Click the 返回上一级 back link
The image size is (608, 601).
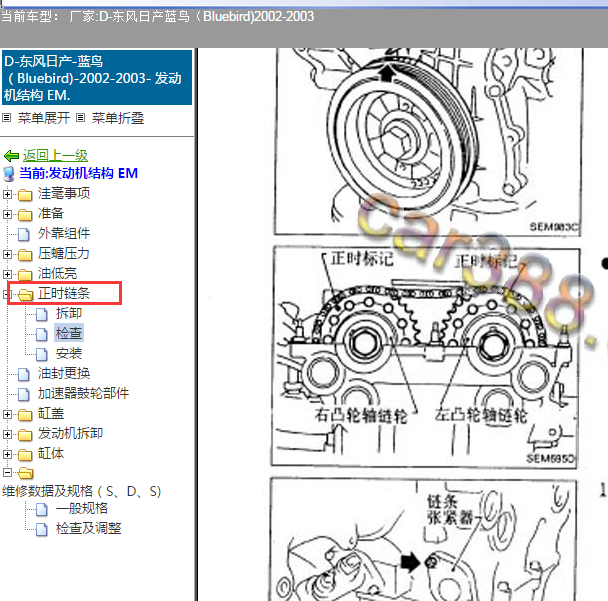pyautogui.click(x=55, y=155)
